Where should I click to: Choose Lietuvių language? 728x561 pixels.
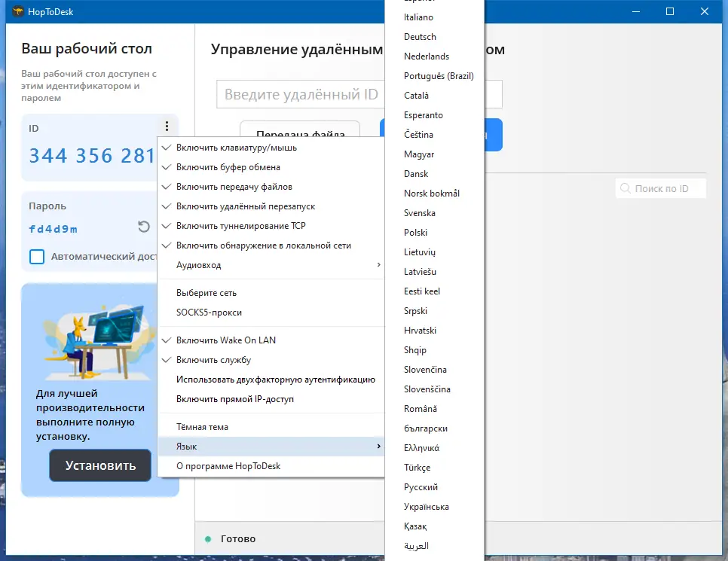[x=435, y=252]
